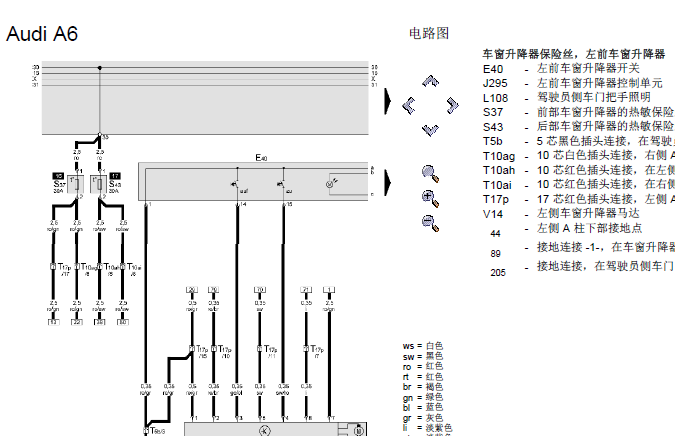Screen dimensions: 675x436
Task: Click reference box 13
Action: [x=53, y=322]
